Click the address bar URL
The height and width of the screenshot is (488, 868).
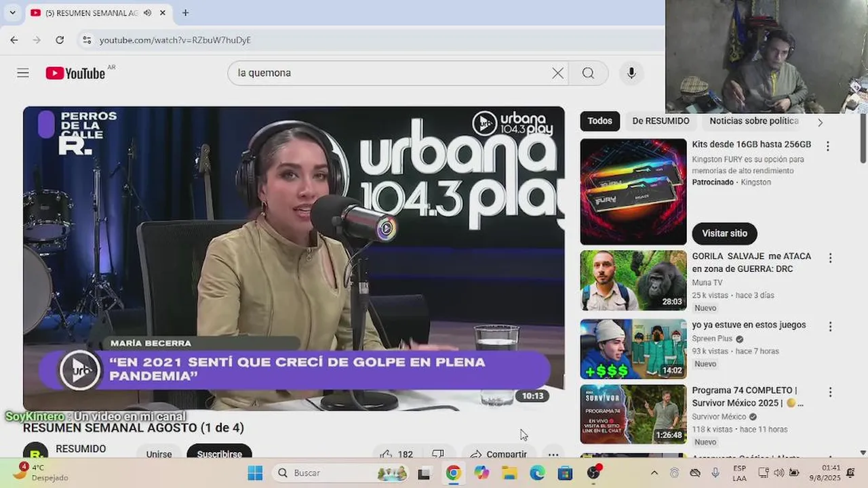point(175,40)
